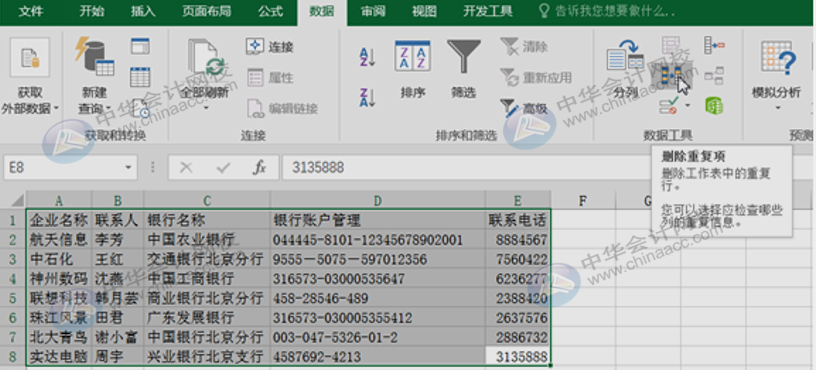This screenshot has height=370, width=816.
Task: Click the Remove Duplicates icon
Action: [672, 76]
